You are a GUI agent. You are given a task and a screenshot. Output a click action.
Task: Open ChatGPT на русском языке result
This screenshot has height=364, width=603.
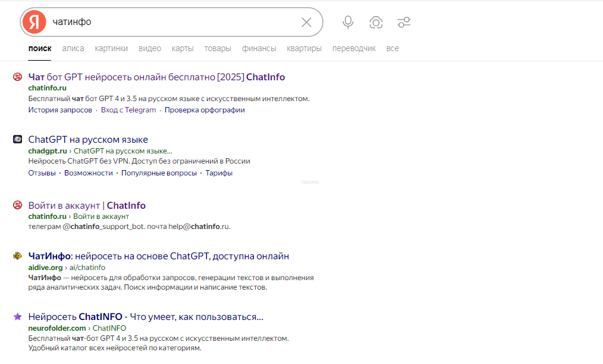(88, 140)
